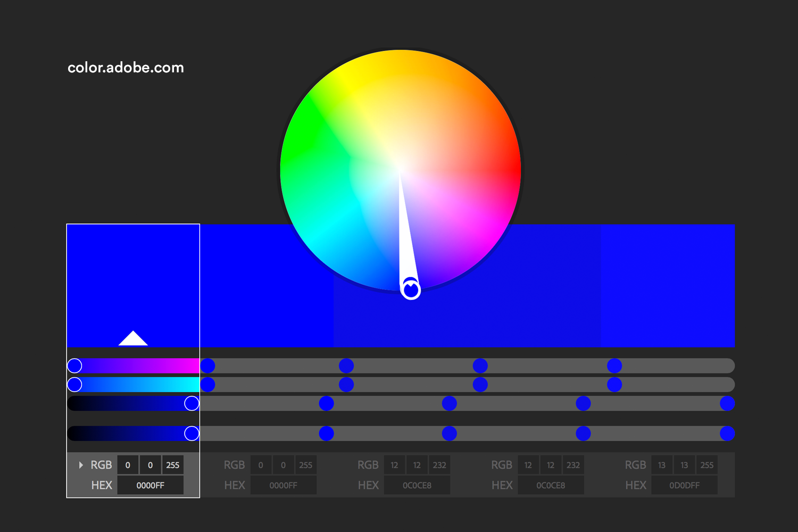Click the white center of the color wheel
The width and height of the screenshot is (798, 532).
[x=400, y=170]
